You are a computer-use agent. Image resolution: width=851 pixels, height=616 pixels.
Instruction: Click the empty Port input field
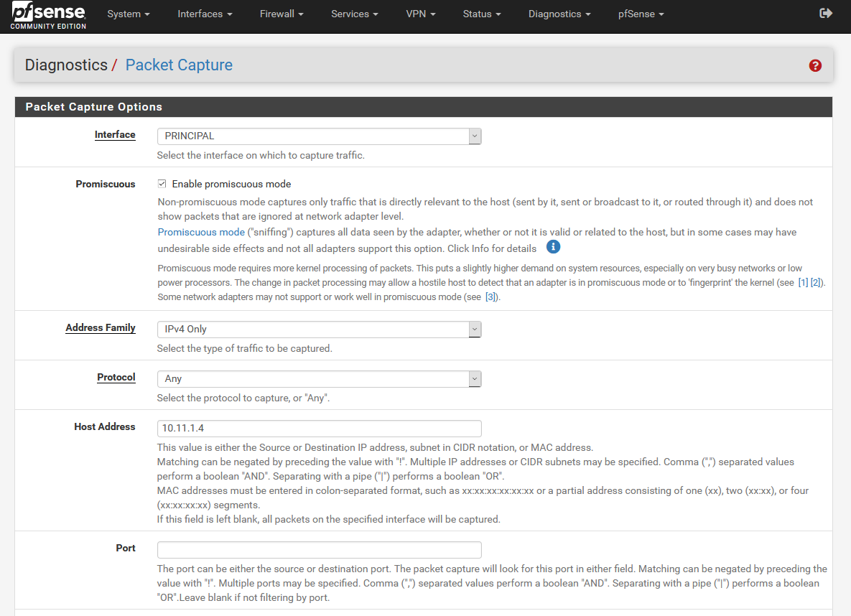319,549
